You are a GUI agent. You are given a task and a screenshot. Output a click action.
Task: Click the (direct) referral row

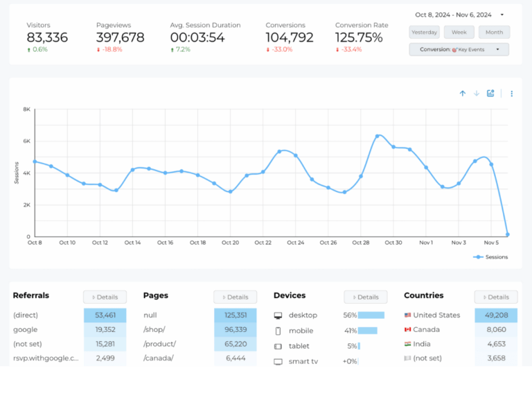tap(69, 315)
